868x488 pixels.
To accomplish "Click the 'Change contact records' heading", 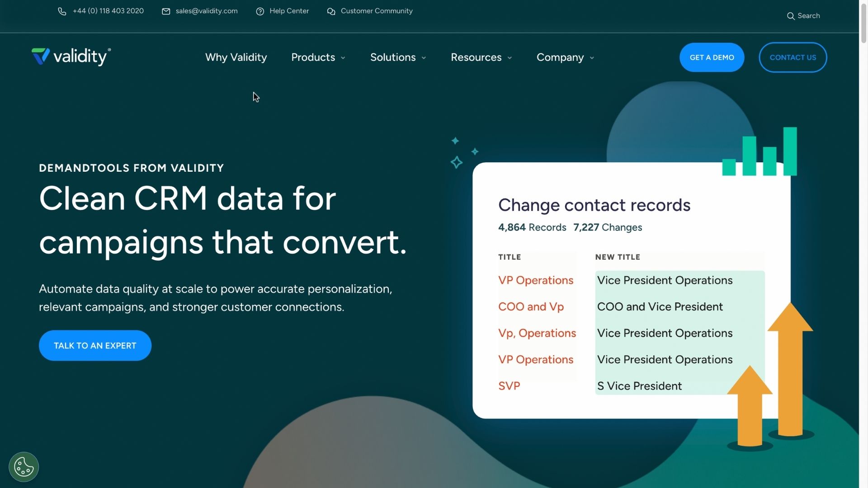I will pyautogui.click(x=594, y=205).
